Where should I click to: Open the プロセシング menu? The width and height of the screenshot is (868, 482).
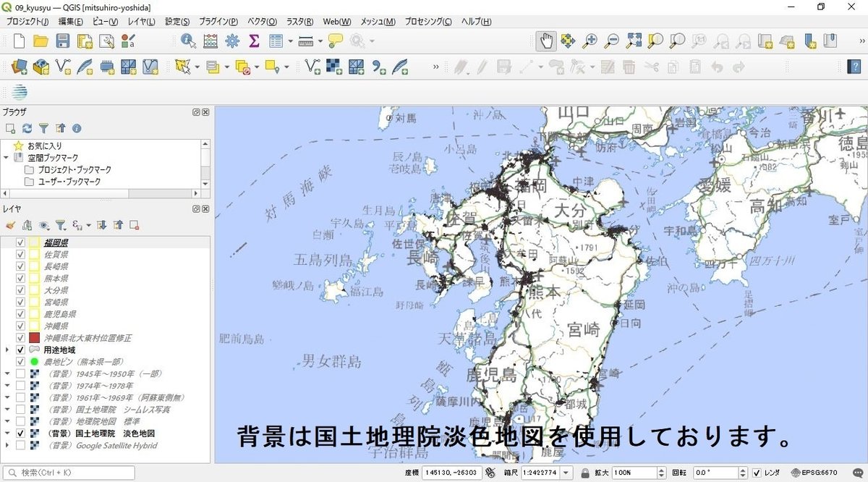click(x=428, y=22)
